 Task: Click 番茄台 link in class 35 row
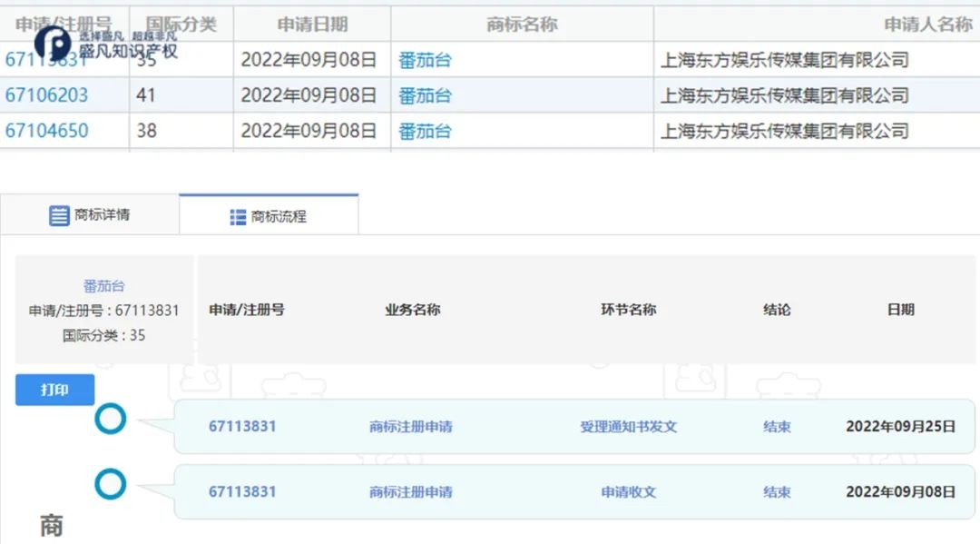click(425, 61)
